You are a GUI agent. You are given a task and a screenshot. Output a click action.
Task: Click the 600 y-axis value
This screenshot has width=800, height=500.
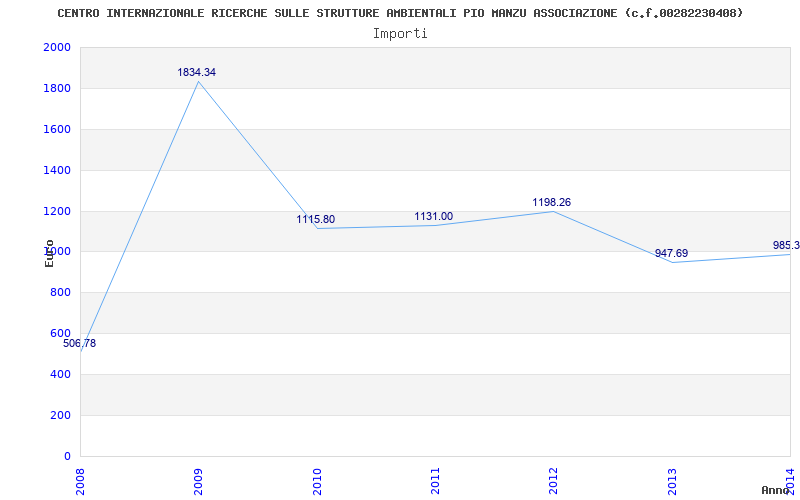pyautogui.click(x=60, y=333)
